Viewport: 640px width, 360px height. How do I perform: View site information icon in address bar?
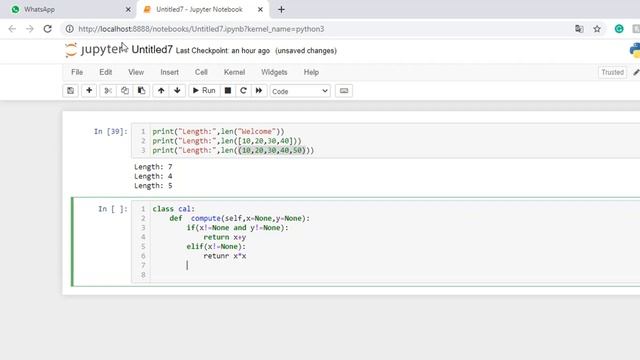70,29
